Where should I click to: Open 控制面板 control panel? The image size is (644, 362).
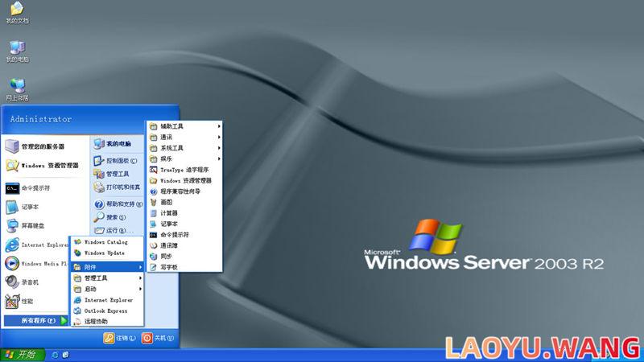tap(118, 160)
